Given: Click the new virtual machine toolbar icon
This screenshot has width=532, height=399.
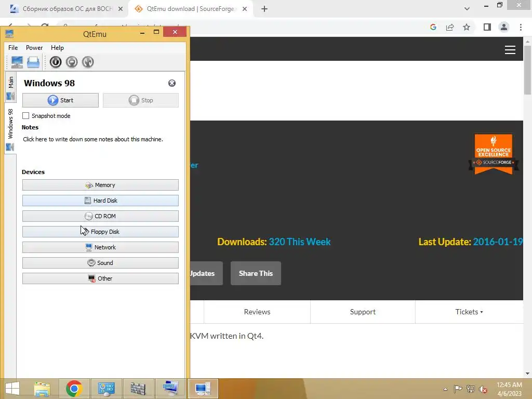Looking at the screenshot, I should (x=17, y=62).
